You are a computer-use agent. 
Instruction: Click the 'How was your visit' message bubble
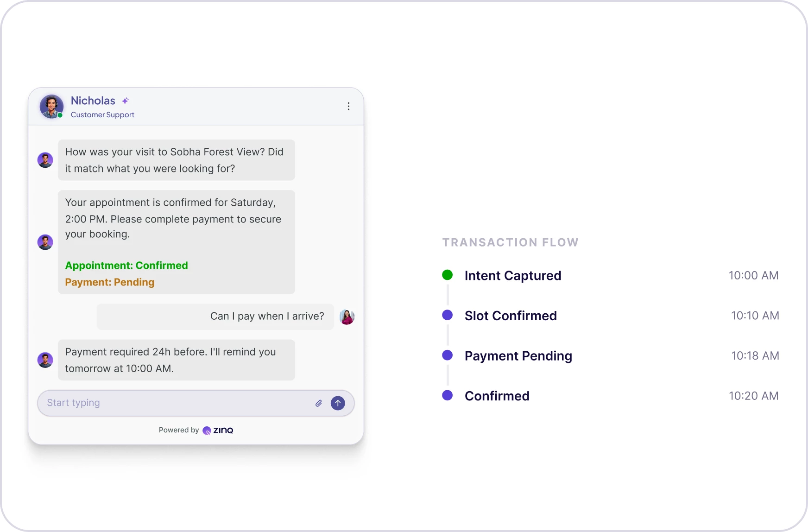coord(177,160)
